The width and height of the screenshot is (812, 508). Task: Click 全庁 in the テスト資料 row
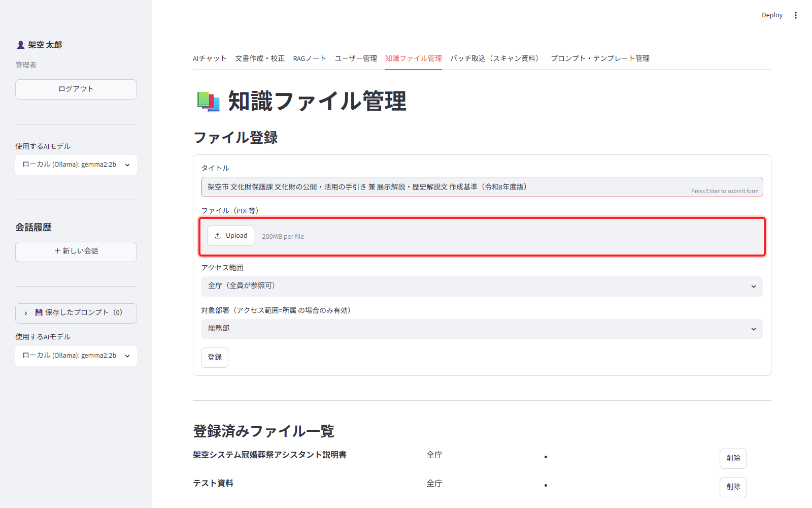[434, 483]
